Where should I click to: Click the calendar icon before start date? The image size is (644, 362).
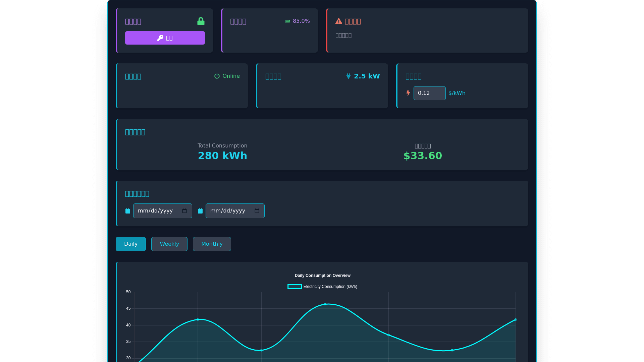point(128,211)
